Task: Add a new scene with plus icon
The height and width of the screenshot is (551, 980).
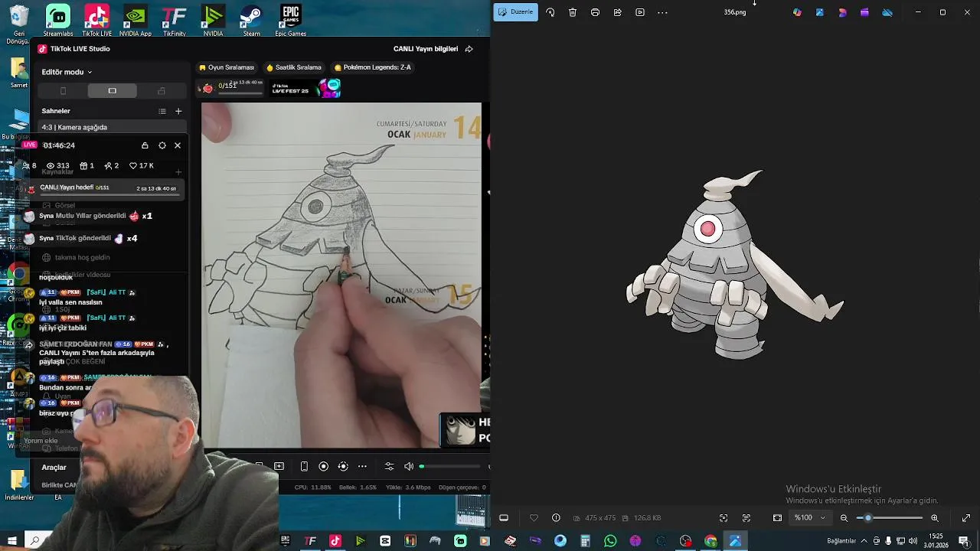Action: tap(178, 111)
